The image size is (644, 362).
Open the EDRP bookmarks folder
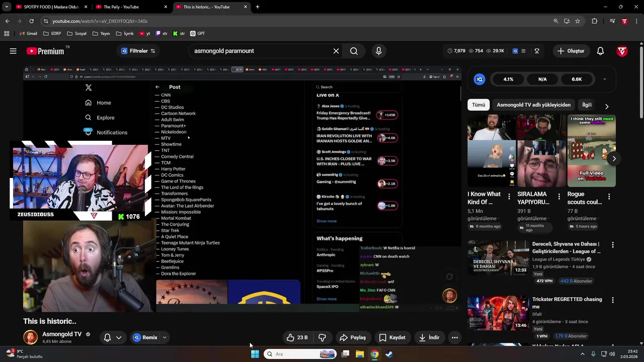(x=52, y=34)
